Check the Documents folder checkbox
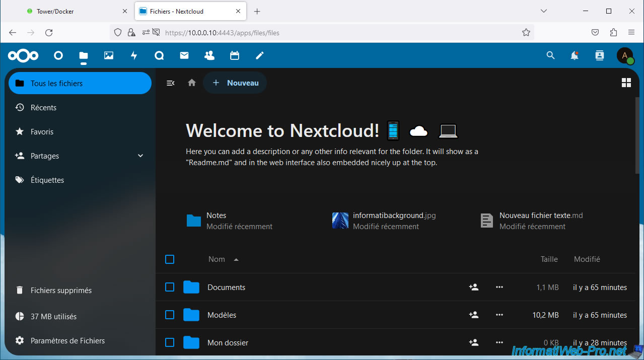 170,287
